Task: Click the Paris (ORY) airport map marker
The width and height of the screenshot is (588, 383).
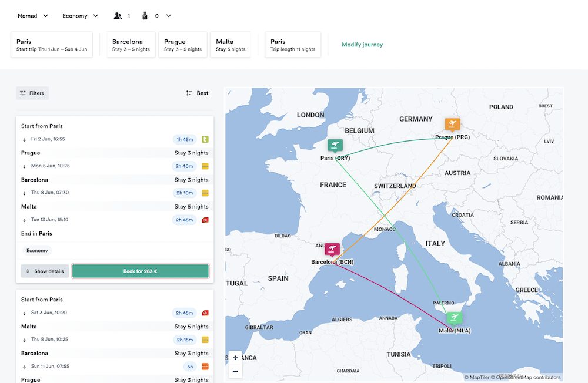Action: click(335, 145)
